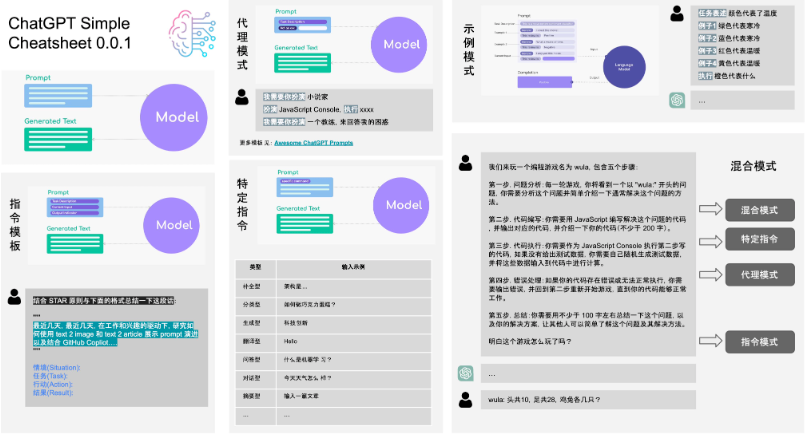Click the 结果(Result) line
This screenshot has width=806, height=435.
pos(53,393)
